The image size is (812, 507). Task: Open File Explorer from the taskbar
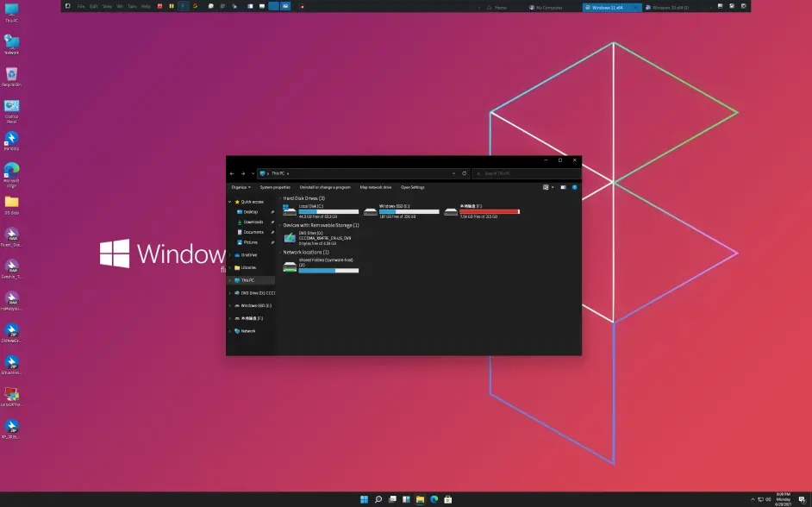[420, 499]
